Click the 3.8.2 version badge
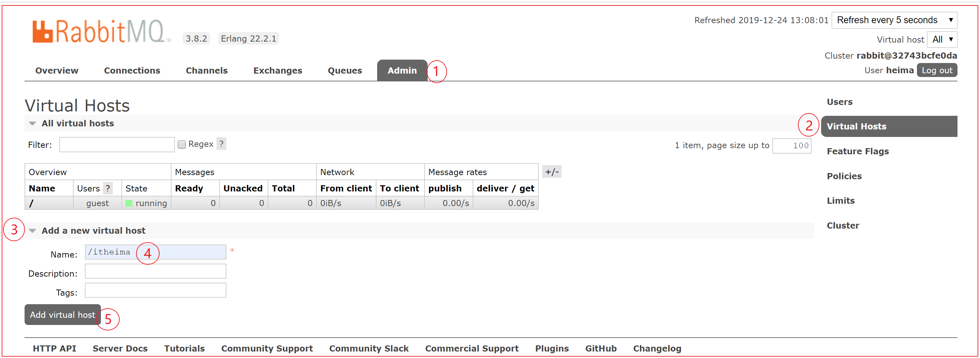The width and height of the screenshot is (980, 358). (x=196, y=38)
